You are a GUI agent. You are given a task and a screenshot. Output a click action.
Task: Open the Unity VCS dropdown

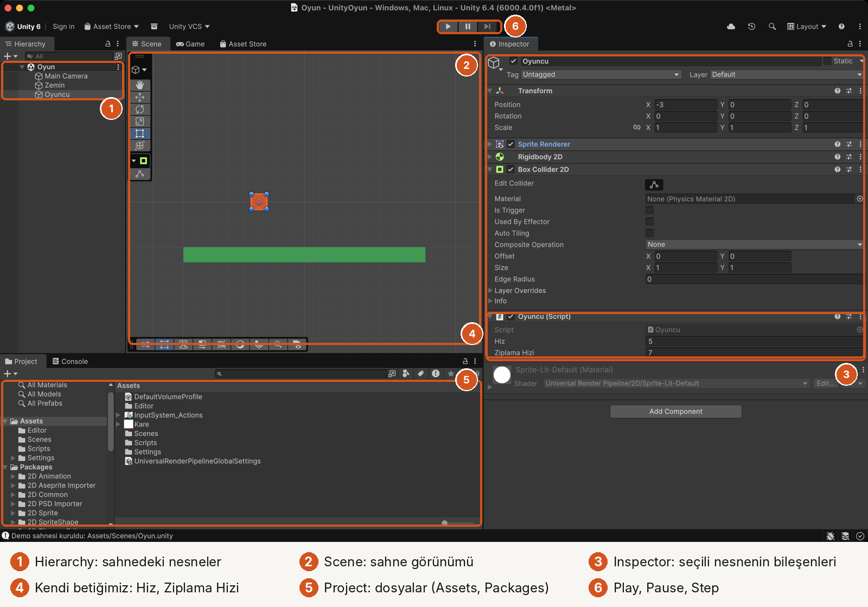pyautogui.click(x=189, y=27)
